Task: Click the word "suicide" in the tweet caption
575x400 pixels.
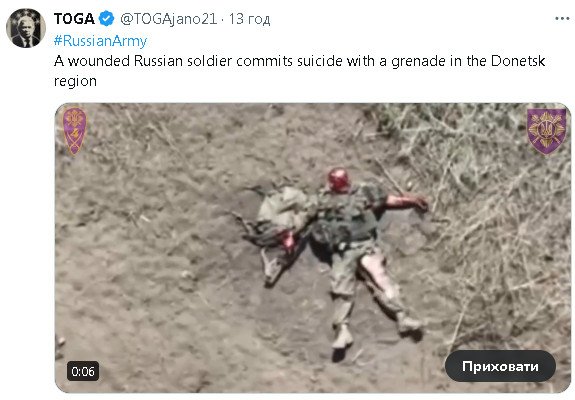Action: point(320,61)
